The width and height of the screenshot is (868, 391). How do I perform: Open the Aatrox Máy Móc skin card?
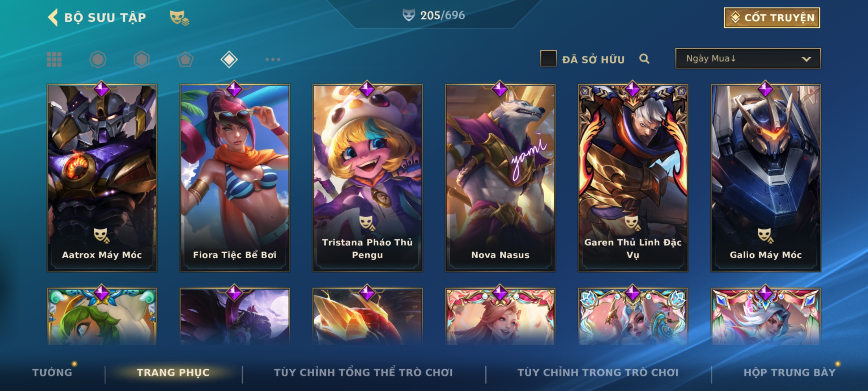tap(102, 178)
